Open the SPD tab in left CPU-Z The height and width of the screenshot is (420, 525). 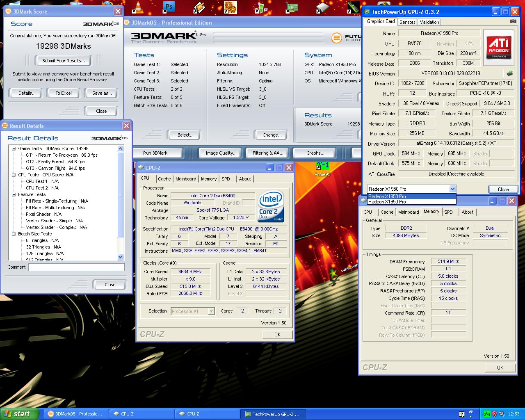pyautogui.click(x=226, y=179)
